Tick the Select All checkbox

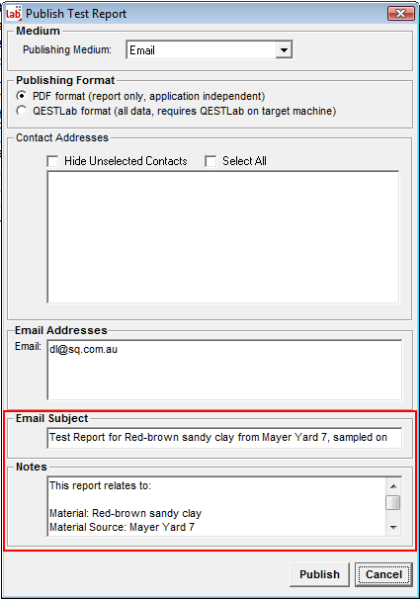click(x=210, y=161)
